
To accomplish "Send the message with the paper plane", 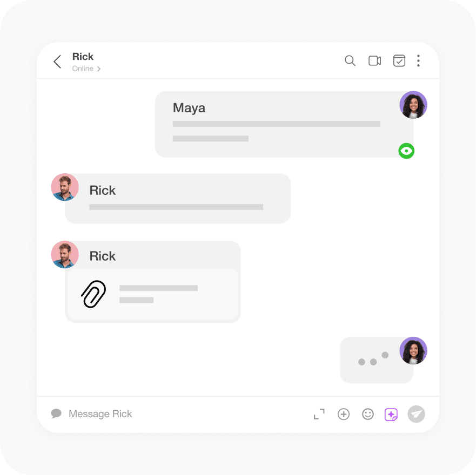I will 416,414.
